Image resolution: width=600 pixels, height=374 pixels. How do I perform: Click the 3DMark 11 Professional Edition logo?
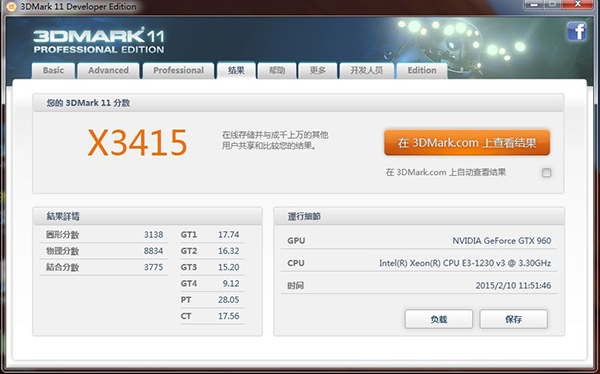point(99,41)
